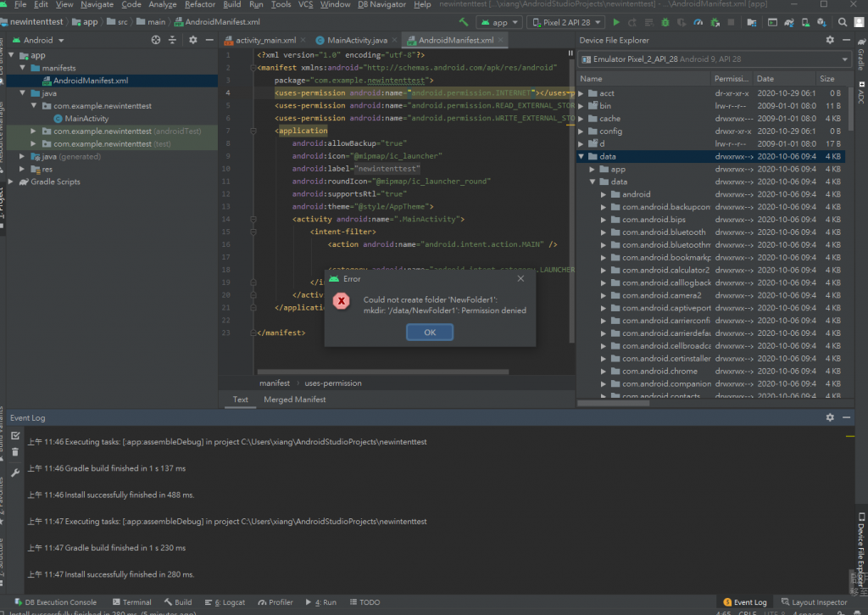Open the Terminal tool window

[131, 602]
